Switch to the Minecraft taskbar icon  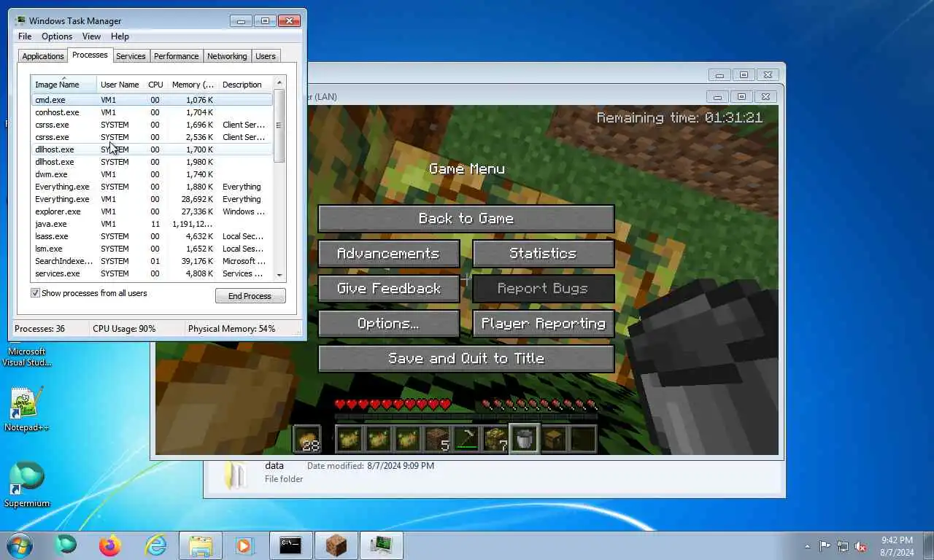click(336, 545)
